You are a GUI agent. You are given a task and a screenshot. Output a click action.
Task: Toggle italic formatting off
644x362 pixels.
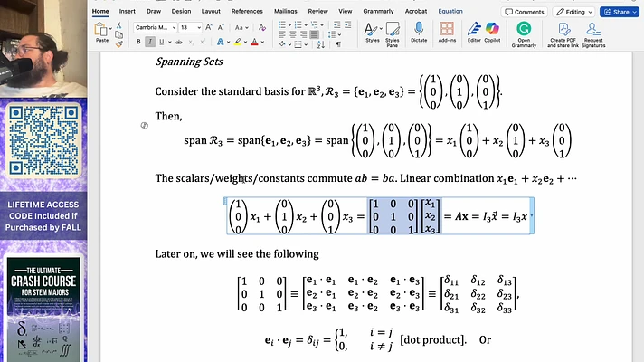pyautogui.click(x=150, y=42)
